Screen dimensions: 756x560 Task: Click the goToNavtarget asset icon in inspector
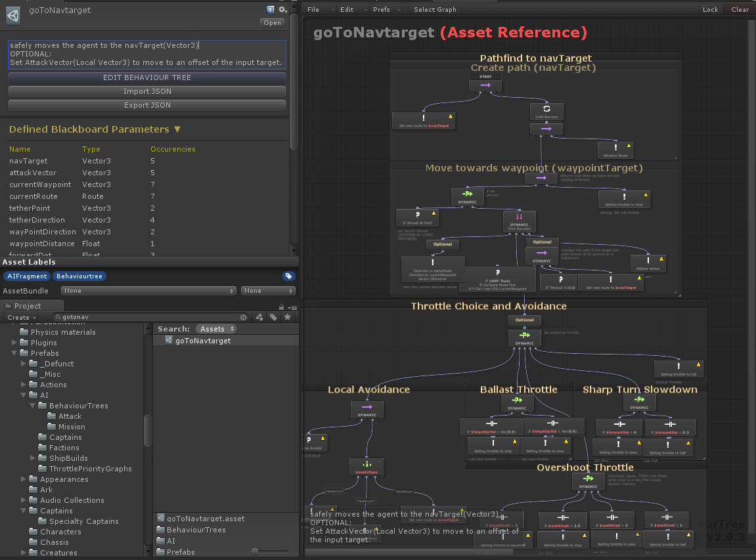click(14, 15)
